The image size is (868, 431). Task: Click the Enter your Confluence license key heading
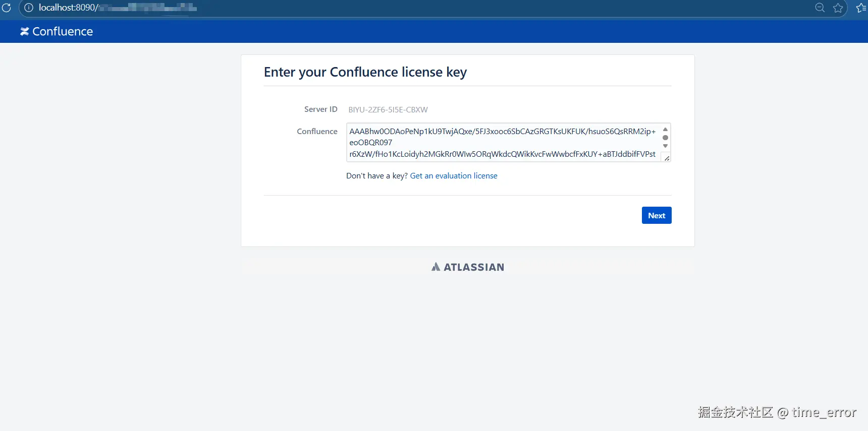point(365,72)
